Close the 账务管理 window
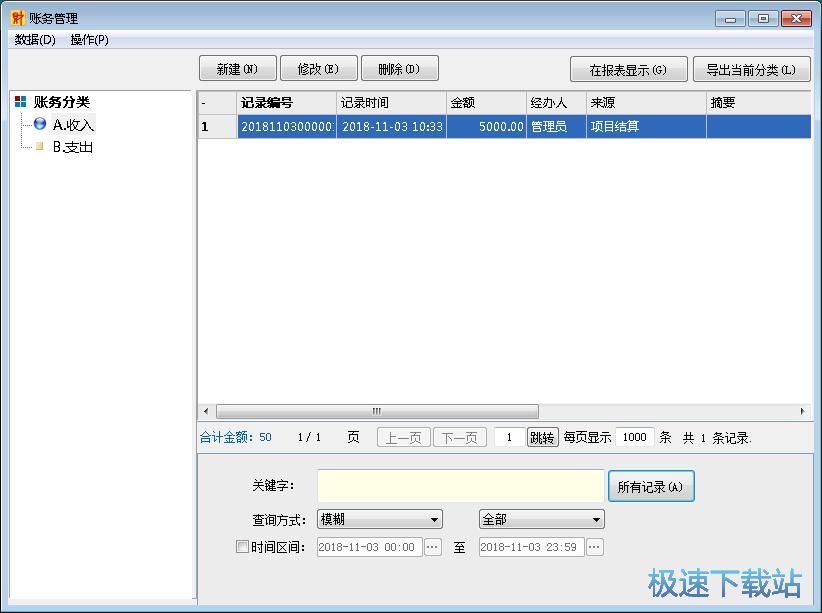The image size is (822, 613). coord(796,19)
